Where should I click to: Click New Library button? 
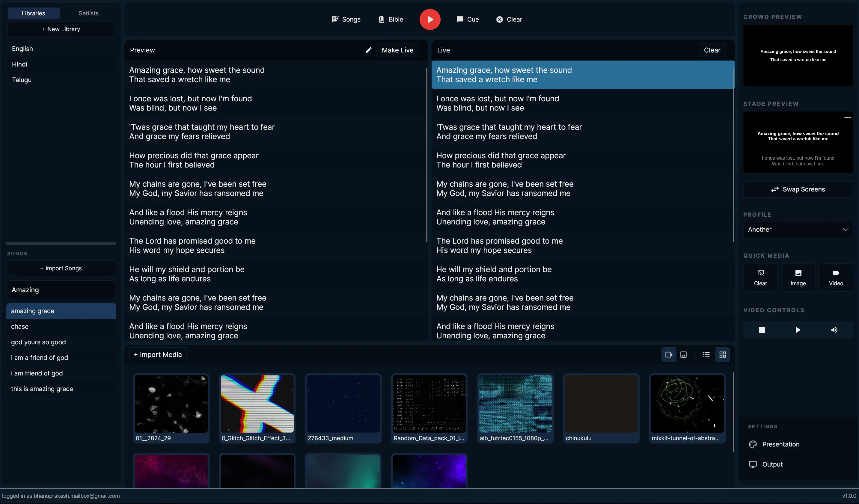pos(61,29)
